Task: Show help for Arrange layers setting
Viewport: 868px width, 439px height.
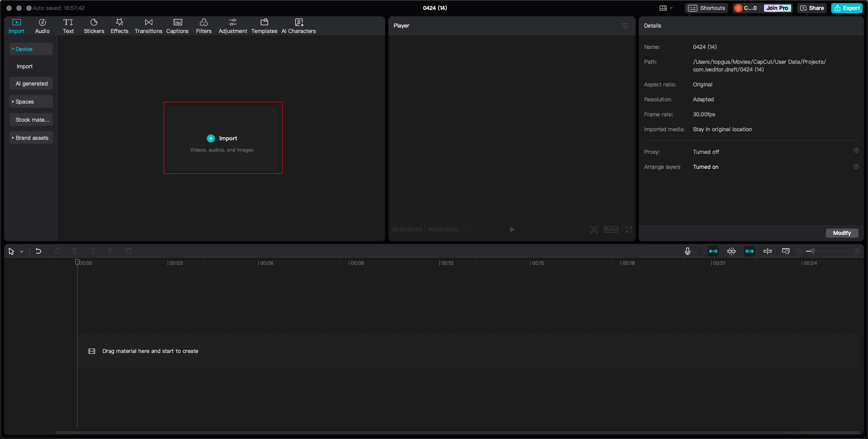Action: click(856, 167)
